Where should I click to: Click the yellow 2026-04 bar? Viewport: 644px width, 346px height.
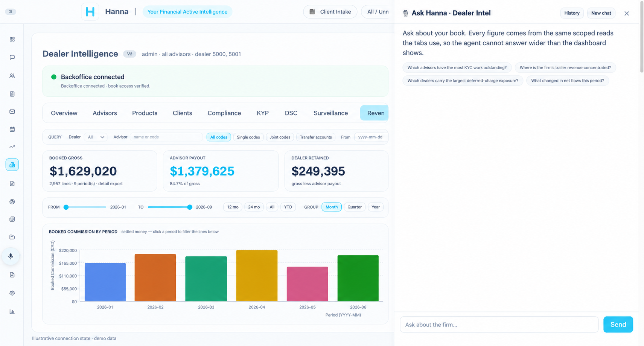point(257,276)
